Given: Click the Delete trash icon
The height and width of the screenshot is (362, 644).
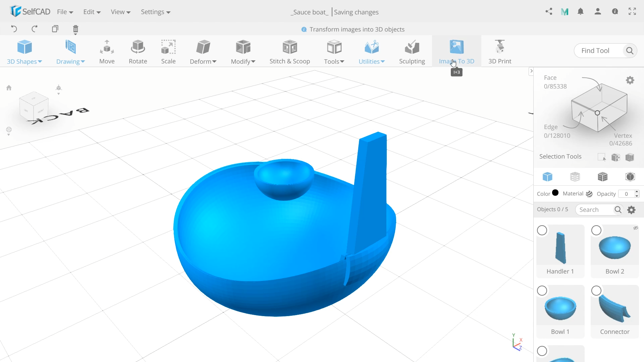Looking at the screenshot, I should pyautogui.click(x=75, y=29).
